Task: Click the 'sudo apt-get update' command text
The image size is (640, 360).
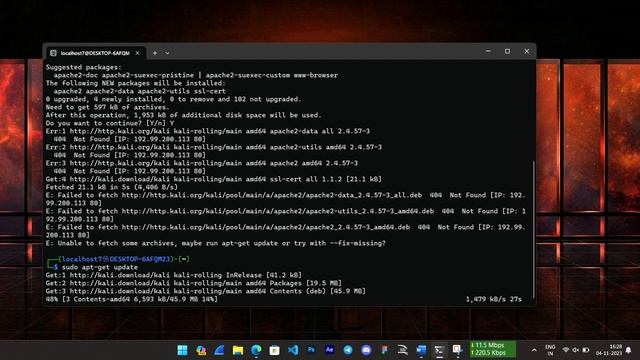Action: [x=100, y=267]
